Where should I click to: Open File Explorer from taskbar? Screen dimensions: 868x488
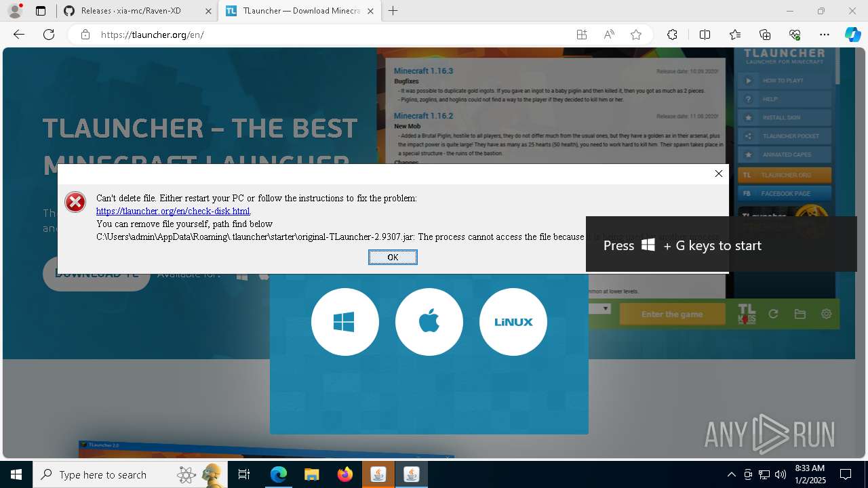311,474
